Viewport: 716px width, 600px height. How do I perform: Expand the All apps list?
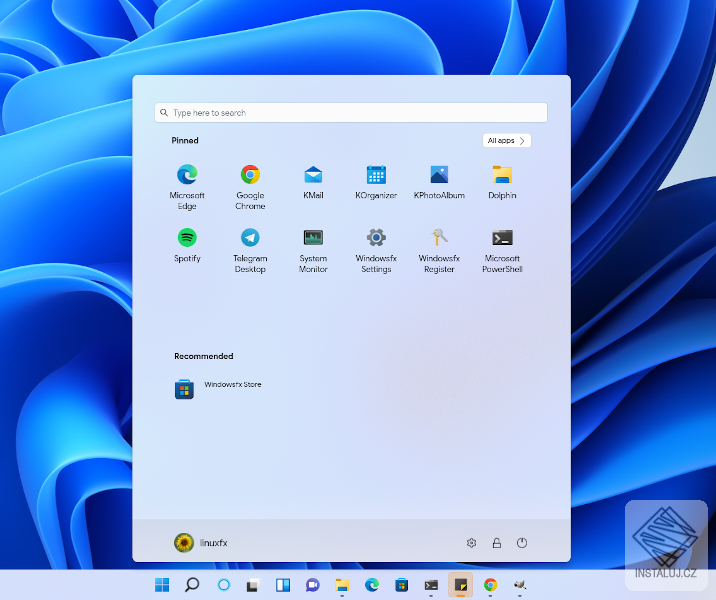507,141
